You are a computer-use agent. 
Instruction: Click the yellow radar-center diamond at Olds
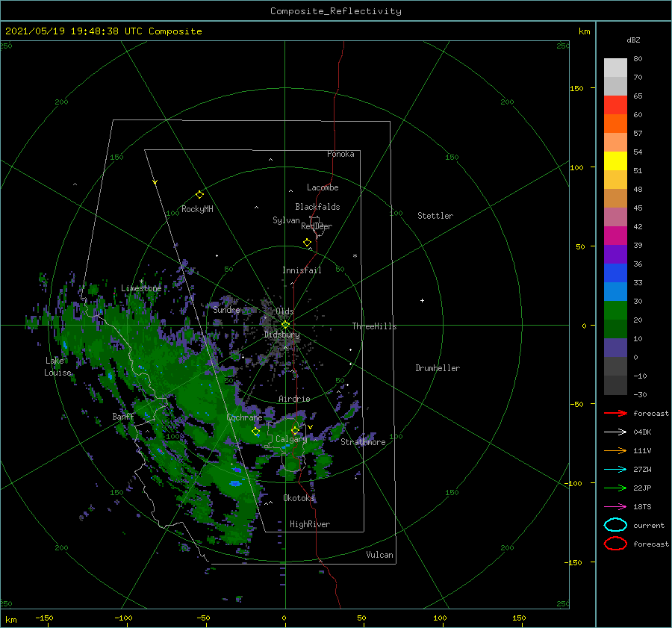point(285,325)
